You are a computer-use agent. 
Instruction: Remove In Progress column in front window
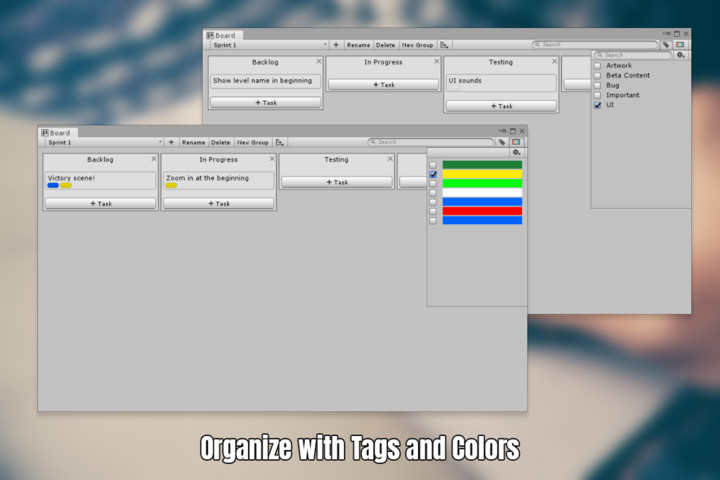[x=272, y=159]
